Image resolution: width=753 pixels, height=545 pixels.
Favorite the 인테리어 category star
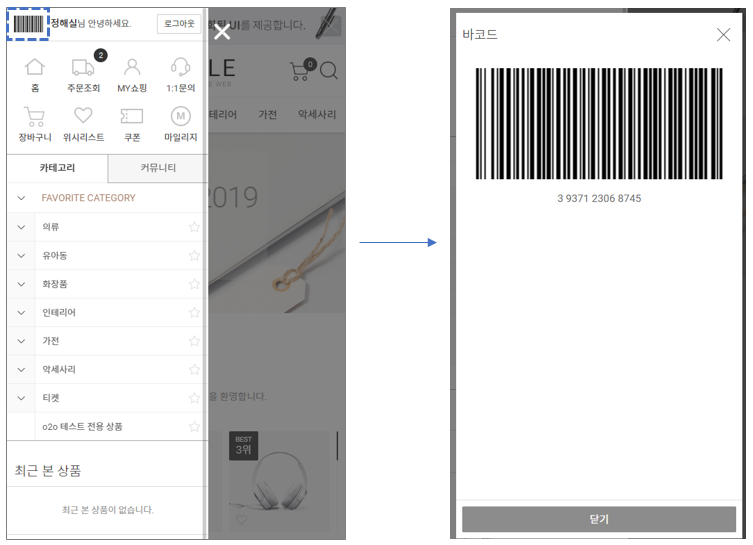pos(194,313)
